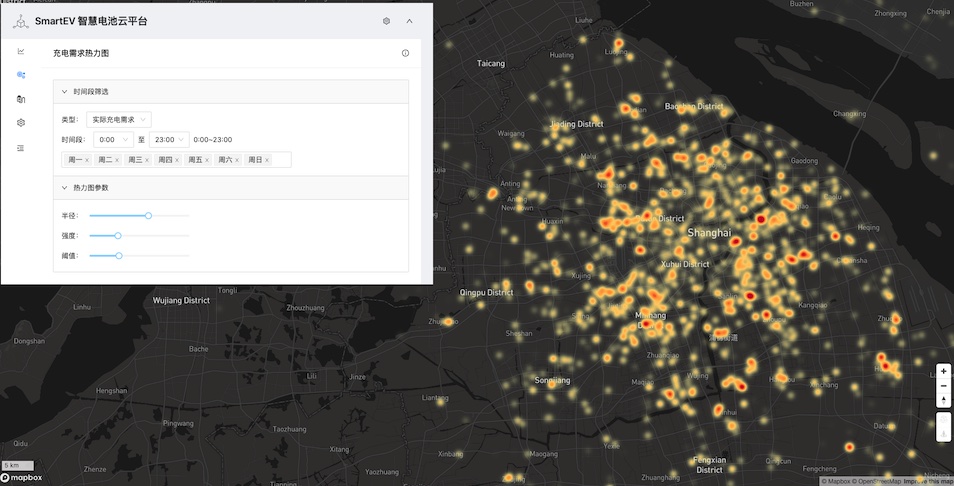Show info for 充电需求热力图
This screenshot has height=486, width=954.
tap(405, 53)
